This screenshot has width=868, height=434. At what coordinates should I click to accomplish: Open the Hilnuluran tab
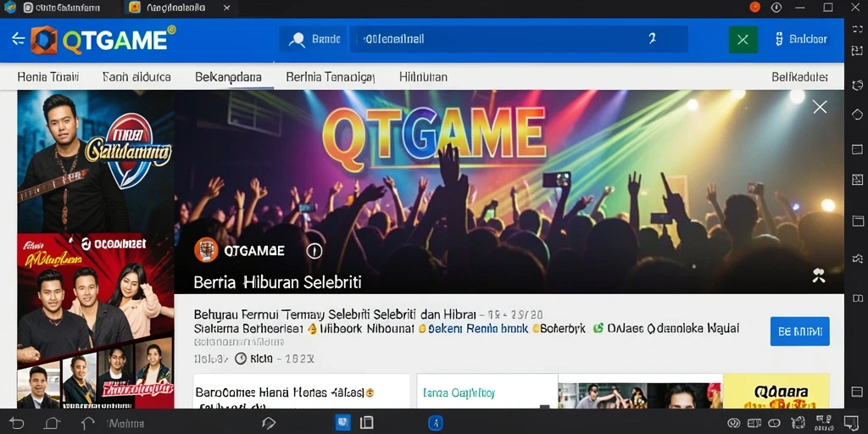(424, 77)
